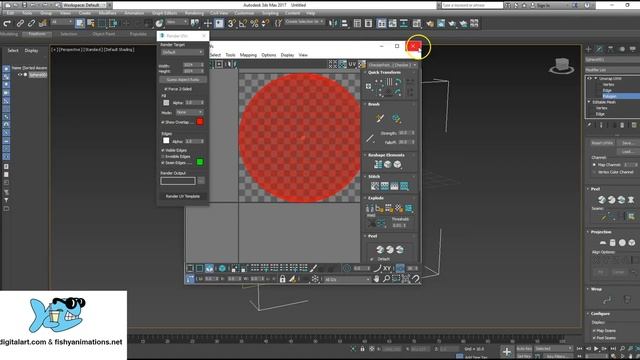This screenshot has height=360, width=640.
Task: Click the first Stitch rollout icon
Action: (x=375, y=186)
